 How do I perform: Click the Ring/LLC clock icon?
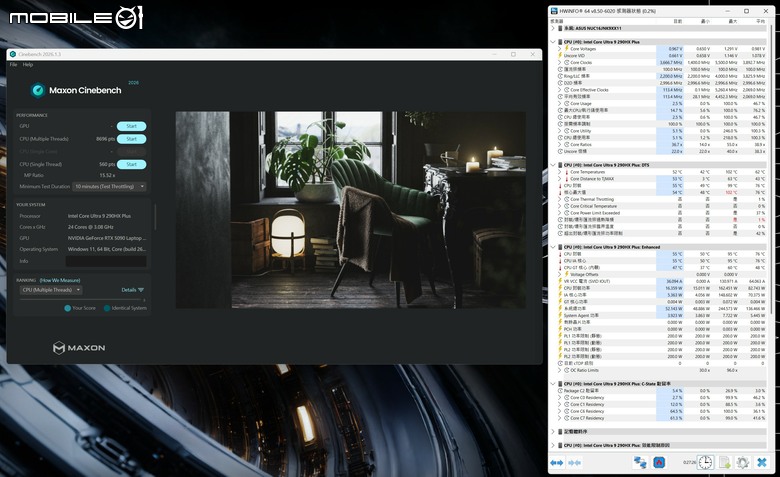(x=560, y=77)
